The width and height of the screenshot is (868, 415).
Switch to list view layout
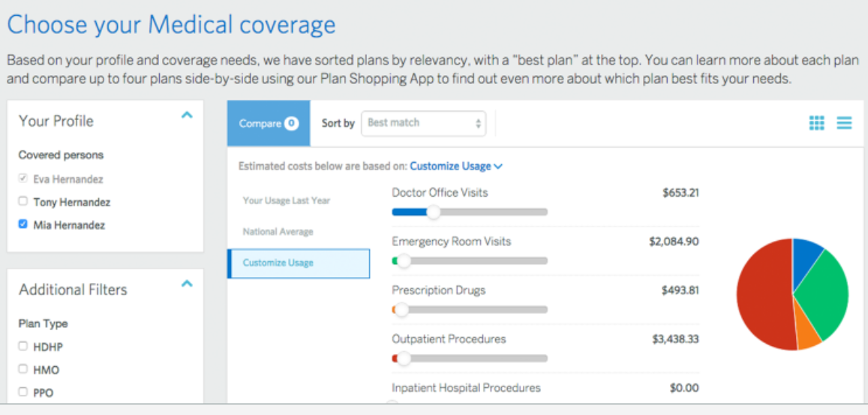click(844, 123)
